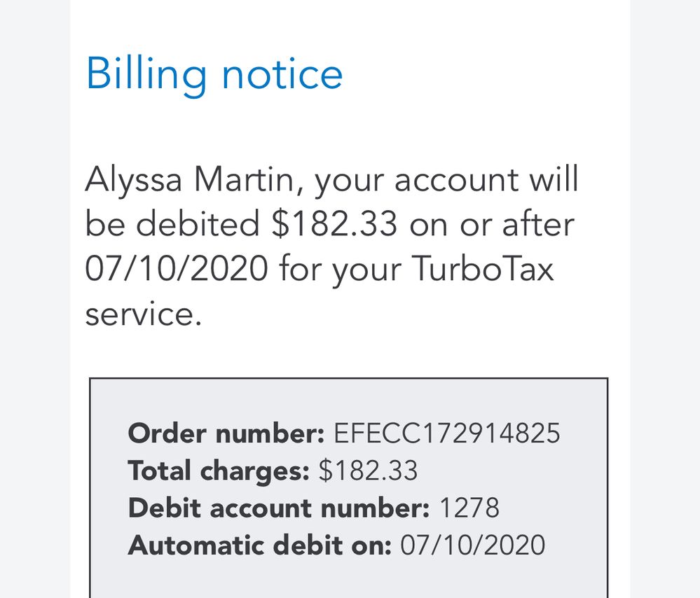Viewport: 700px width, 598px height.
Task: Click the 07/10/2020 date in the paragraph
Action: coord(177,268)
